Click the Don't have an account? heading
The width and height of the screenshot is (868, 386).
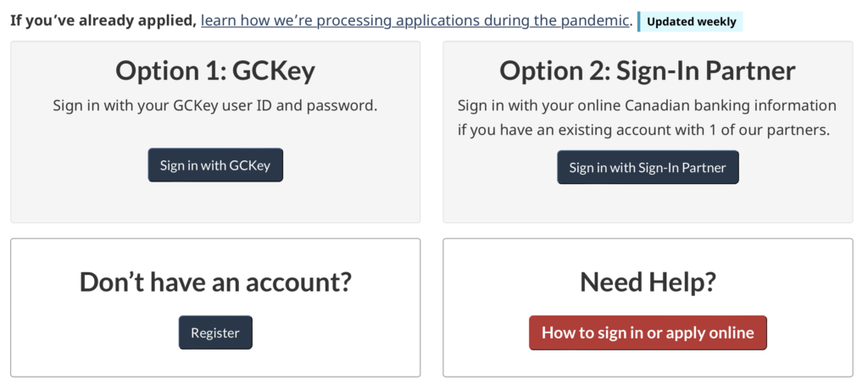215,282
